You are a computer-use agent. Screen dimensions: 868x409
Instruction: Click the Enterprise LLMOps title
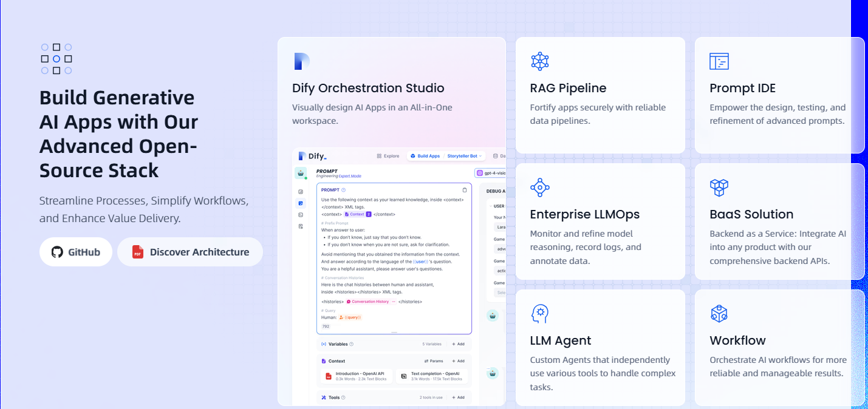coord(585,214)
